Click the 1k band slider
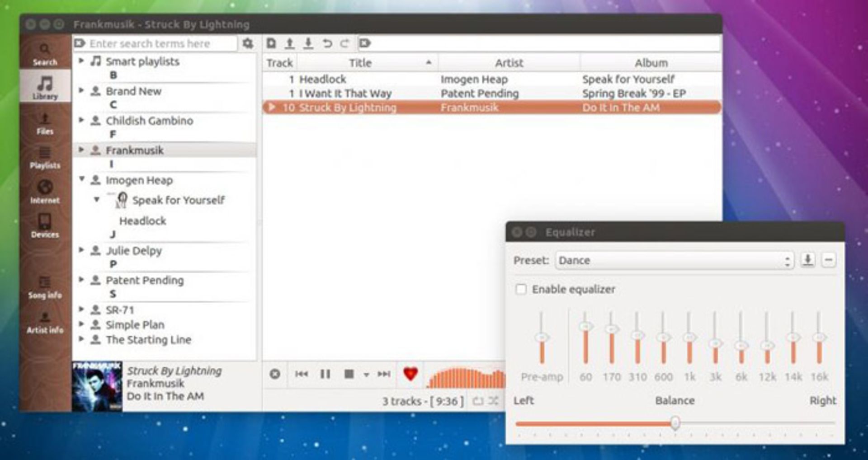 (x=689, y=338)
